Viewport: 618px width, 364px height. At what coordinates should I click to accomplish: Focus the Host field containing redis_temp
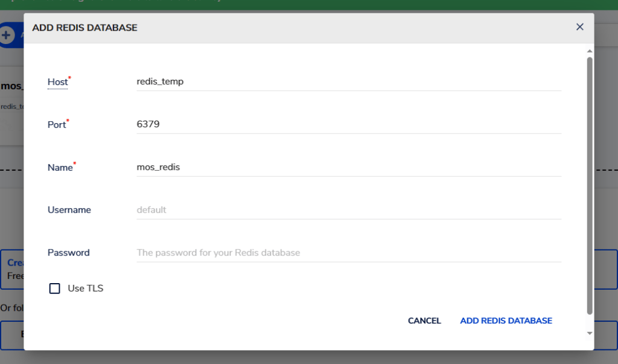tap(348, 81)
